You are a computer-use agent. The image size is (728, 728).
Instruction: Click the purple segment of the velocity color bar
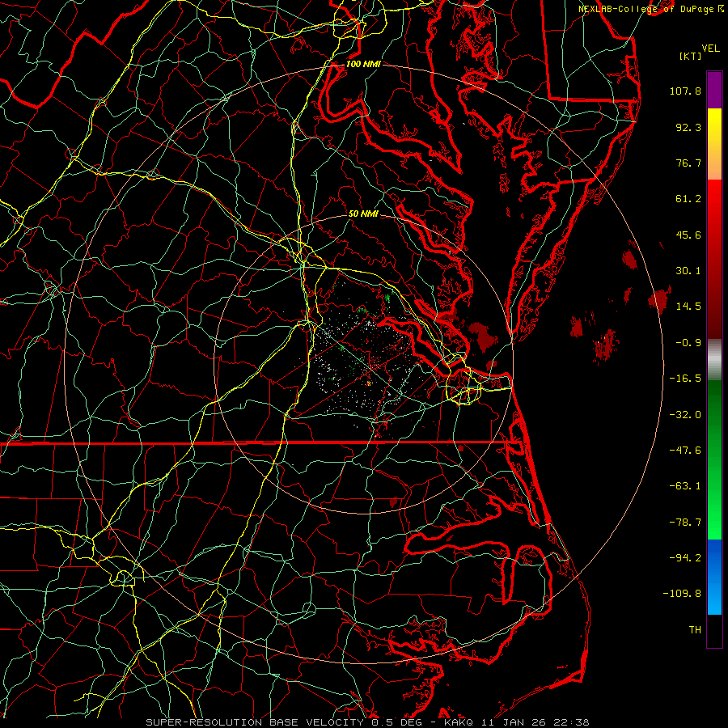tap(714, 90)
